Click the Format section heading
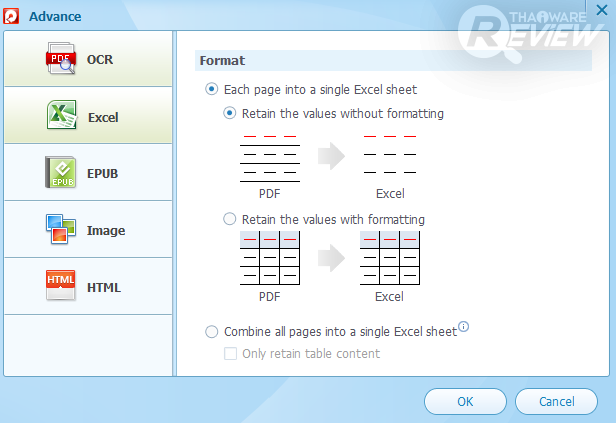 (222, 60)
